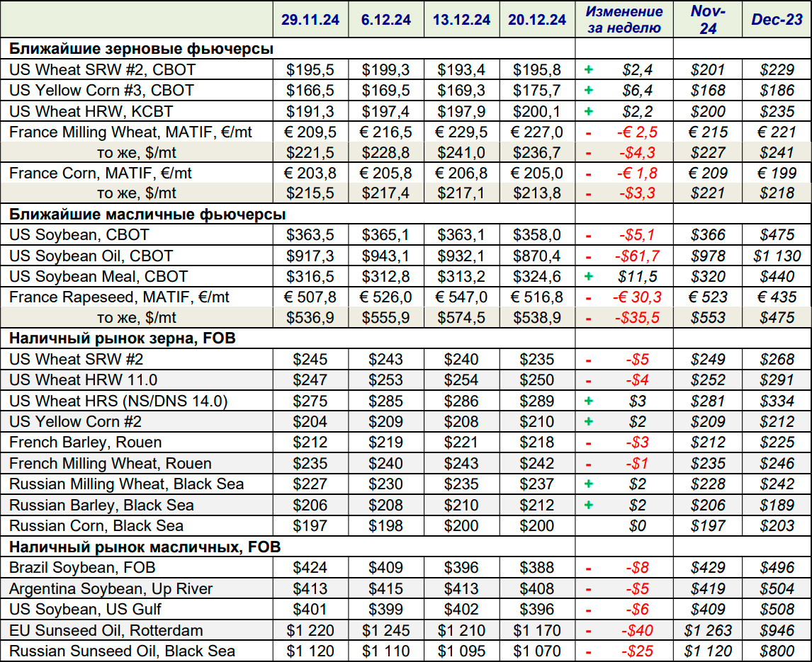Select the $870,4 Soybean Oil value
Viewport: 812px width, 662px height.
[x=537, y=256]
